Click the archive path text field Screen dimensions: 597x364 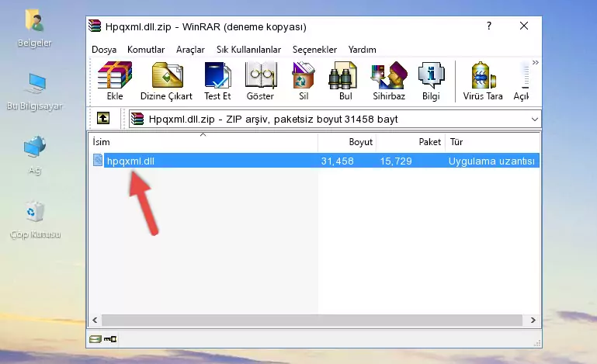tap(335, 120)
